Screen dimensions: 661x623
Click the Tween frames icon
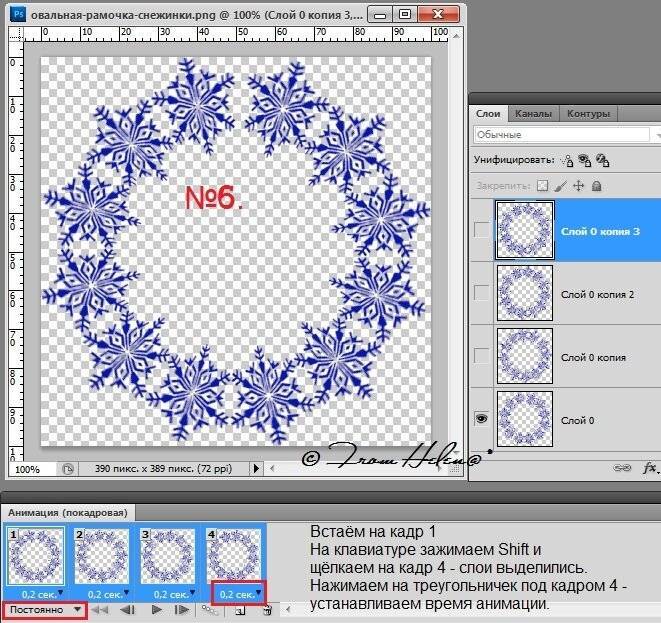[x=211, y=609]
